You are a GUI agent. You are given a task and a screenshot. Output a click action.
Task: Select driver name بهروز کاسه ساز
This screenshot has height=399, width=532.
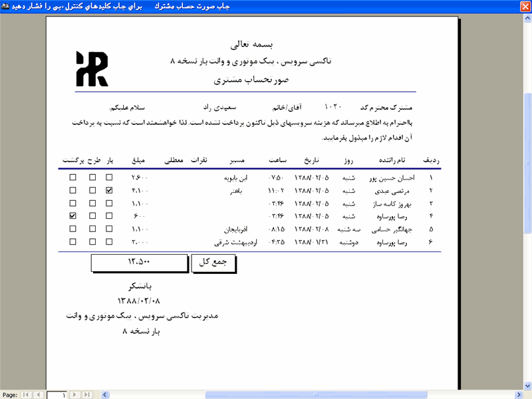click(x=392, y=204)
